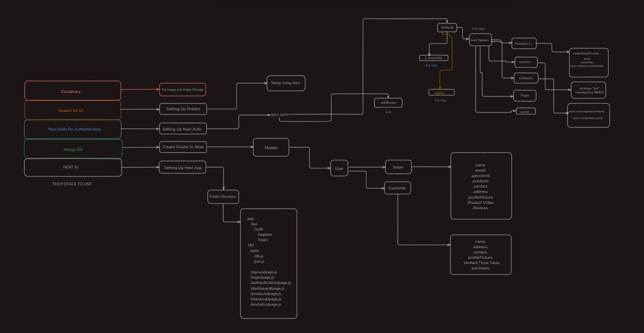Select the Next Auth For Authentication node

pyautogui.click(x=72, y=129)
